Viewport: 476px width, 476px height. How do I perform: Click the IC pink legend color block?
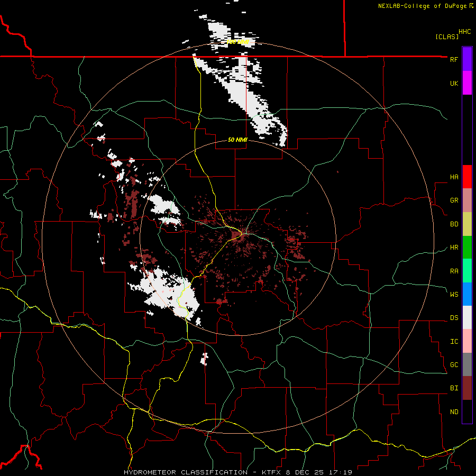[x=467, y=341]
